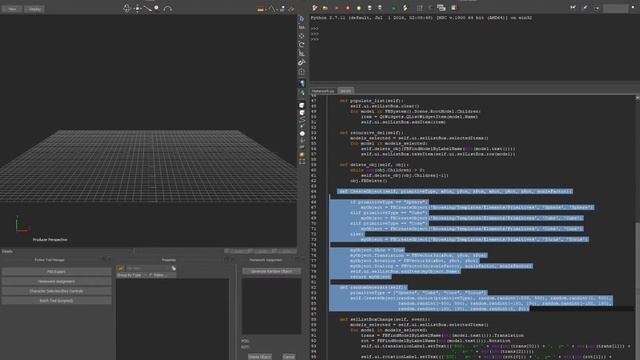This screenshot has width=640, height=360.
Task: Select the scale tool in vertical toolbar
Action: tap(302, 53)
